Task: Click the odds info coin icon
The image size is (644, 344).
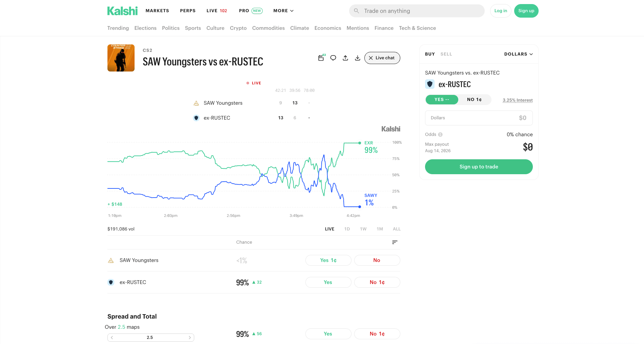Action: click(440, 135)
